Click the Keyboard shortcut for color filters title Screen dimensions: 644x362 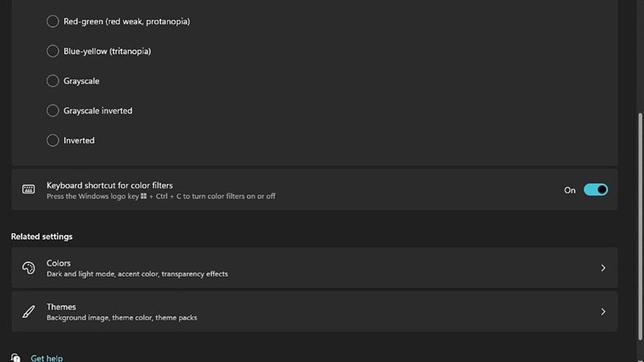(x=109, y=185)
